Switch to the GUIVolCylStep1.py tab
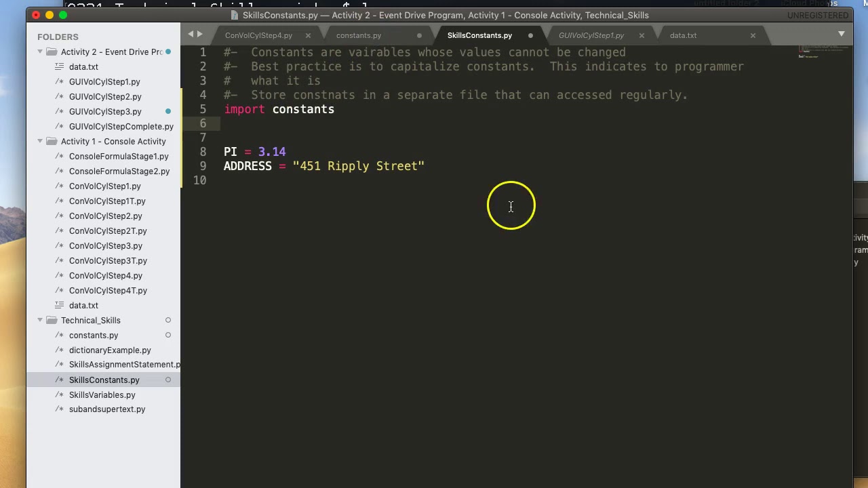Screen dimensions: 868x488 (x=591, y=35)
